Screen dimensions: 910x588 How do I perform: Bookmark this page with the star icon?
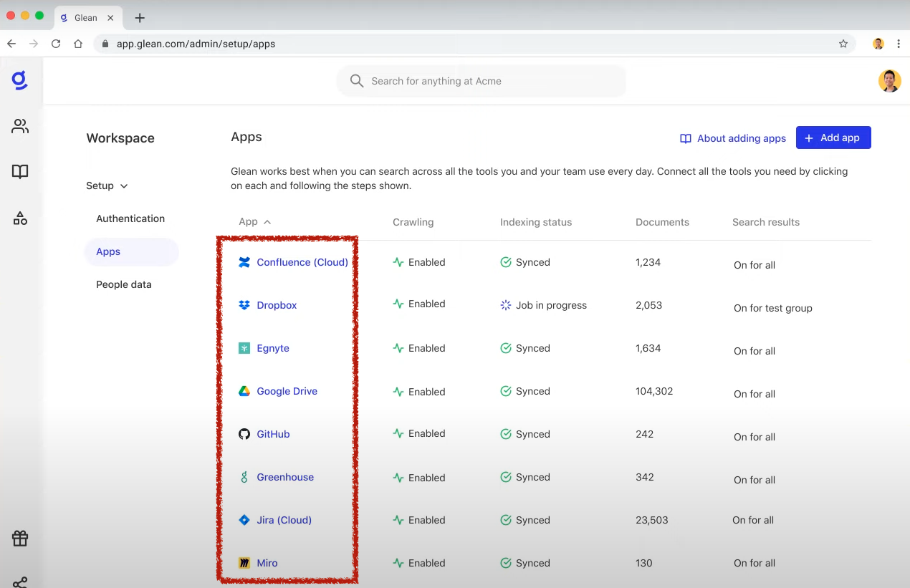click(x=843, y=44)
